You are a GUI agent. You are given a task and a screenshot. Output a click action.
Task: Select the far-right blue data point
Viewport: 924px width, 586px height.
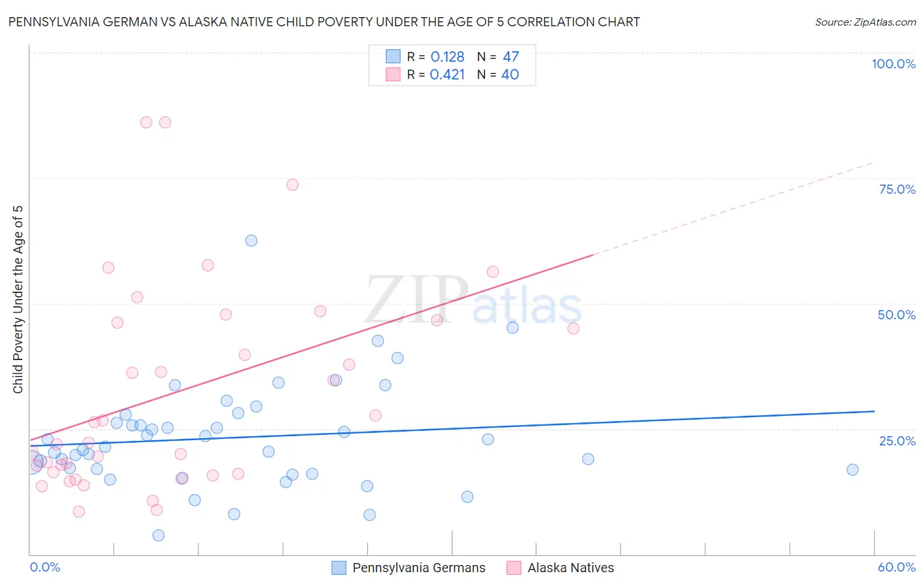pos(852,469)
